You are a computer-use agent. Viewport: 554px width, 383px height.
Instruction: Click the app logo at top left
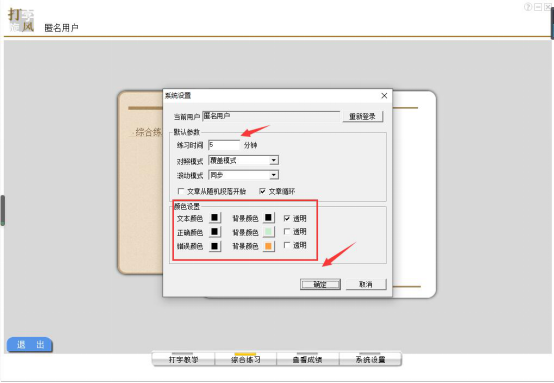[21, 20]
